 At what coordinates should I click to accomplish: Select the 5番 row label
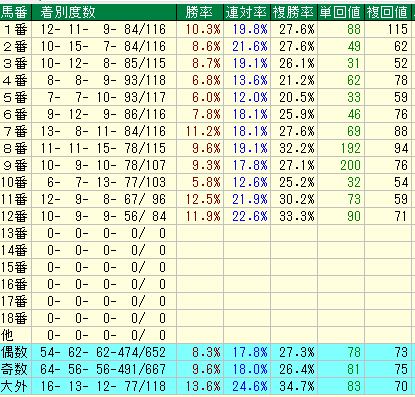click(x=15, y=98)
